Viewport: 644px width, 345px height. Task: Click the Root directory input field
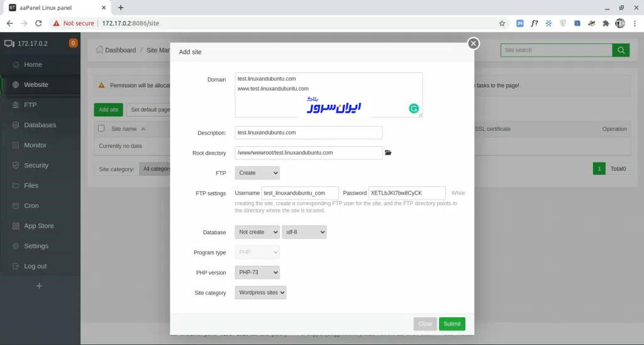click(308, 152)
